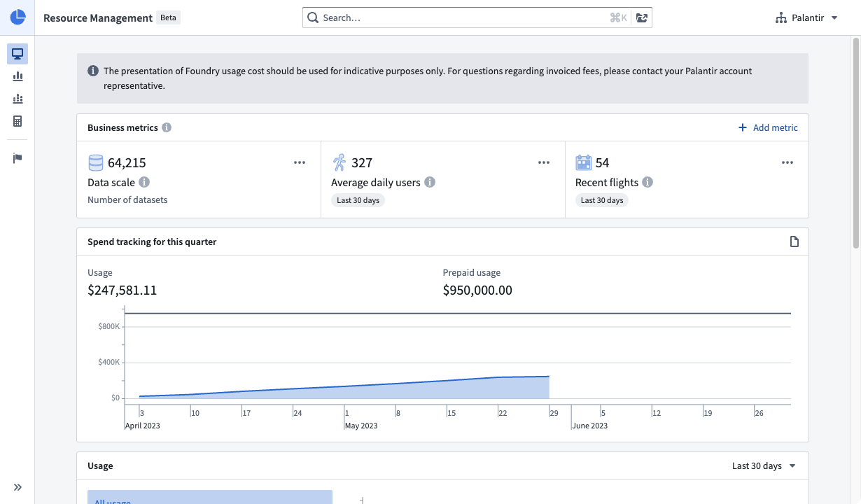Click the Resource Management title

[x=98, y=17]
